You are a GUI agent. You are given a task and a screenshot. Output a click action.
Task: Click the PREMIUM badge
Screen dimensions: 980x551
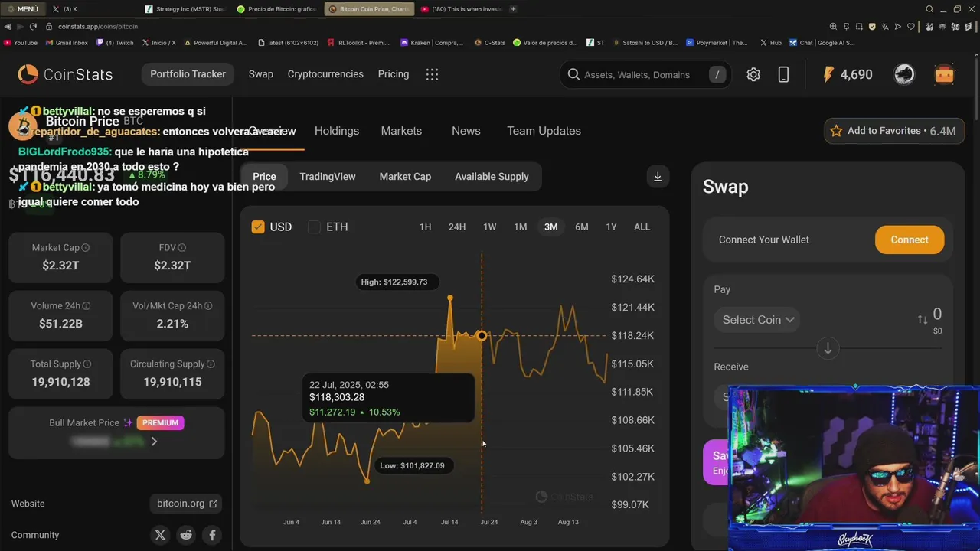click(160, 422)
